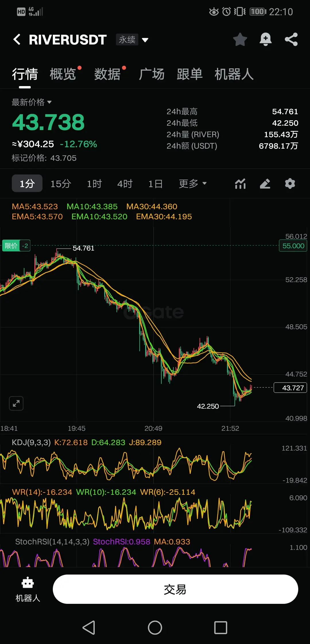
Task: Open chart drawing pencil tool
Action: click(265, 184)
